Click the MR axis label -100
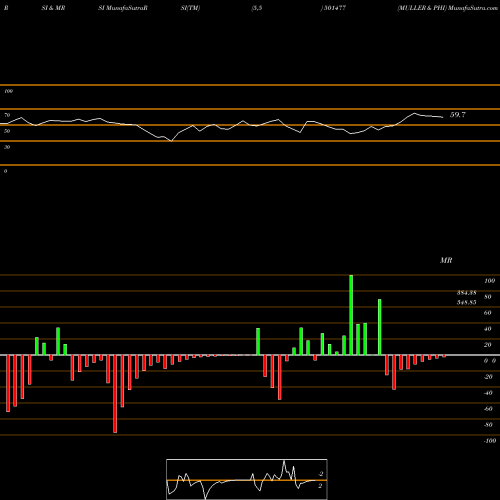The width and height of the screenshot is (500, 500). click(490, 441)
